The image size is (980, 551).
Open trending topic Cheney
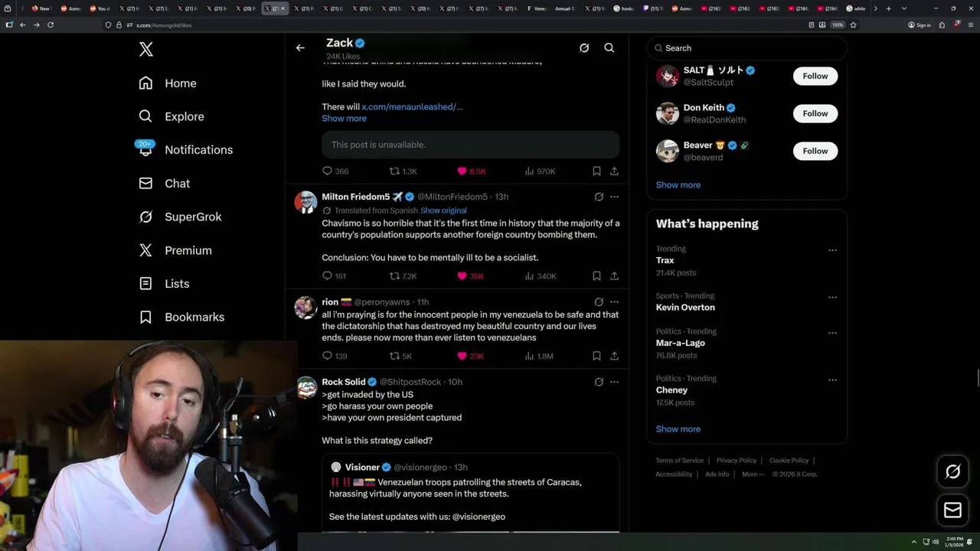pos(671,390)
